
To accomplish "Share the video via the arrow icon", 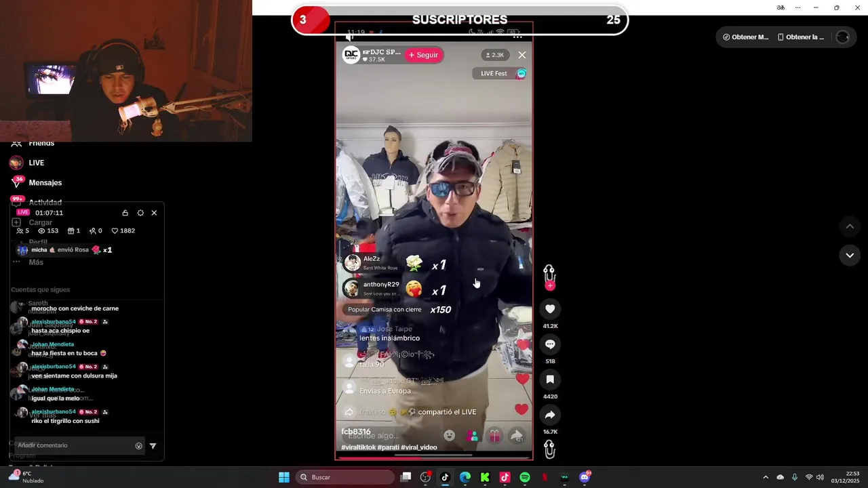I will point(550,415).
